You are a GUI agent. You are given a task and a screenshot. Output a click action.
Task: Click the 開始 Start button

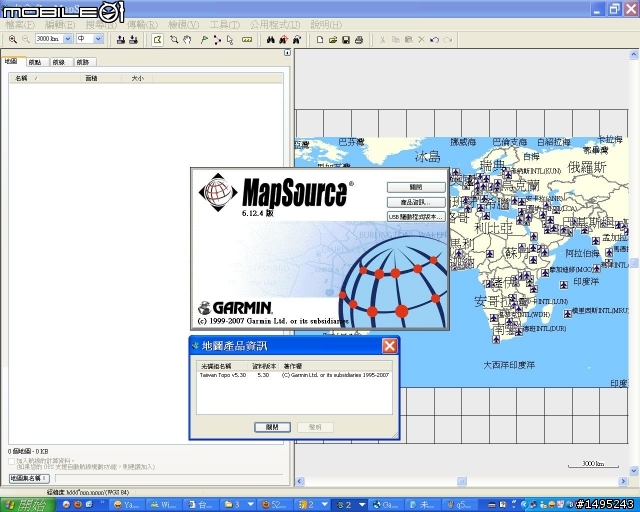tap(28, 505)
